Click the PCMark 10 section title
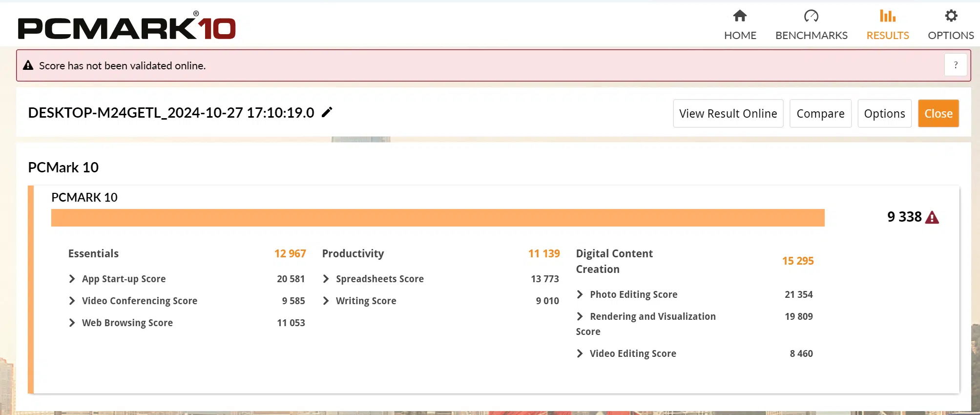This screenshot has height=415, width=980. coord(63,167)
